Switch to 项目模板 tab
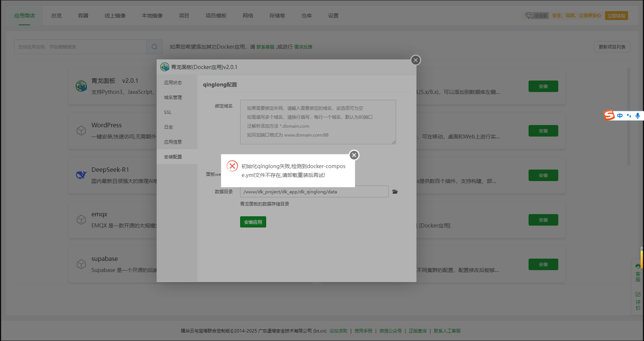The image size is (644, 341). (x=216, y=16)
